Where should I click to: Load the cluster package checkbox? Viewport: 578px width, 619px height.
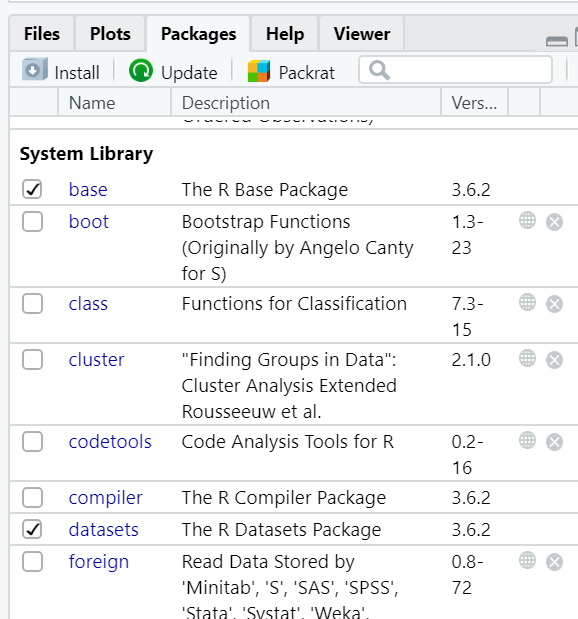[32, 360]
